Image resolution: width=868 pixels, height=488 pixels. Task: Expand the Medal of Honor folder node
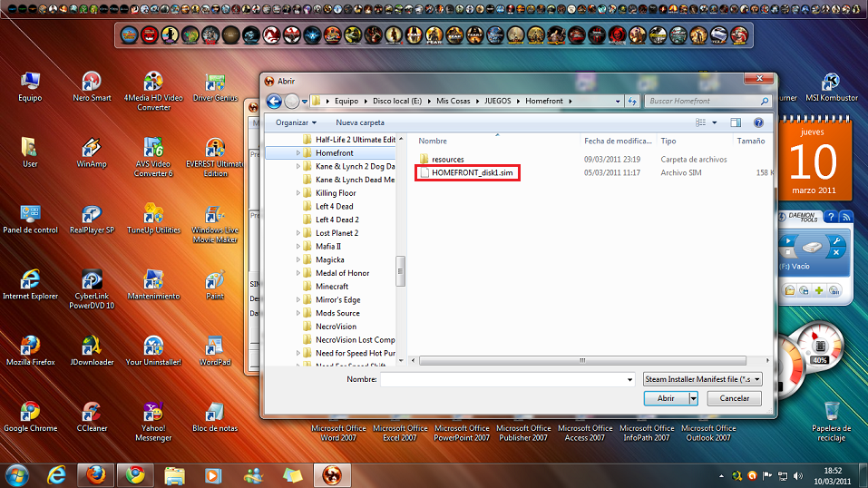[297, 273]
